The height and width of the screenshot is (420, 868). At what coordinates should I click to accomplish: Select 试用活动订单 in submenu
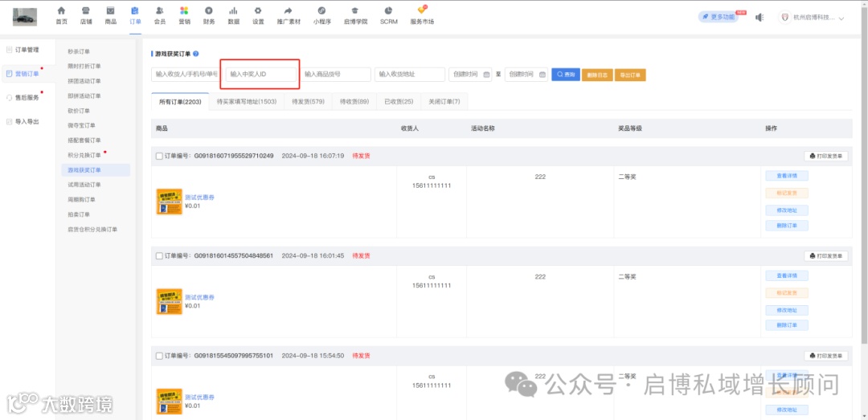click(84, 185)
